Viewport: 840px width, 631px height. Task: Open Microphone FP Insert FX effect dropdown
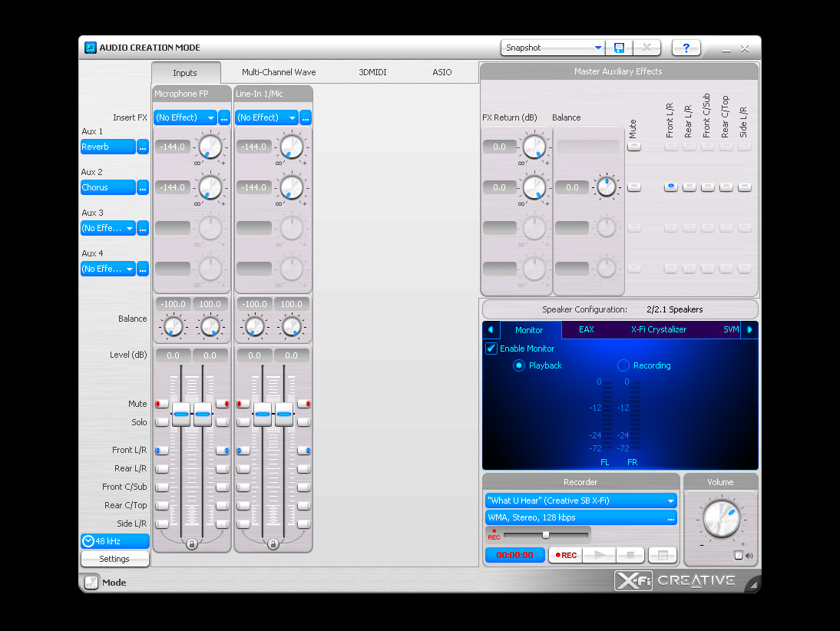[x=185, y=118]
